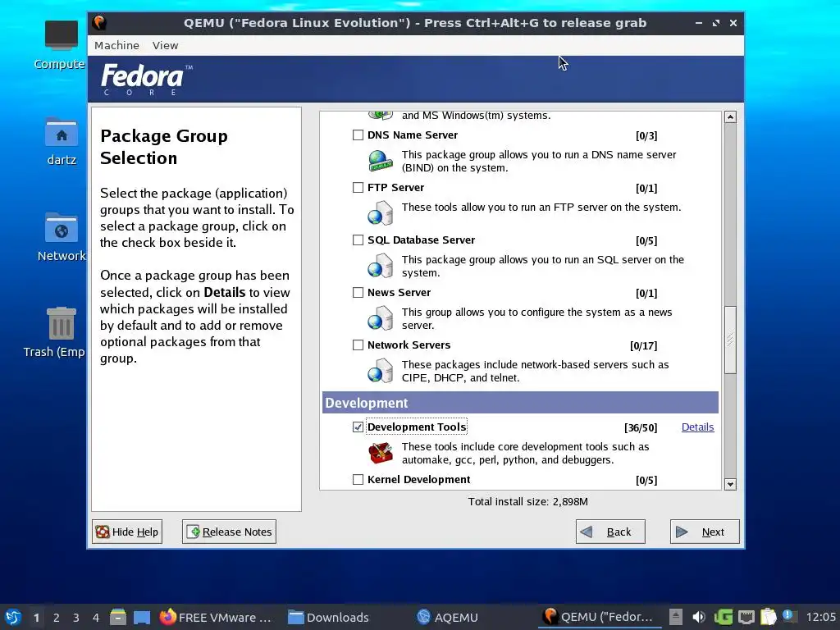The width and height of the screenshot is (840, 630).
Task: Open the network connection tray icon
Action: coord(746,617)
